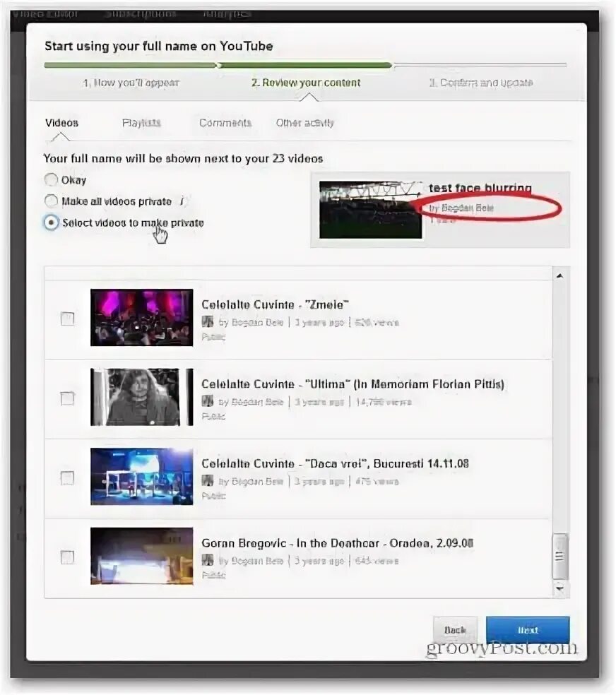Open the "Daca vrei" concert thumbnail
616x695 pixels.
pos(142,477)
